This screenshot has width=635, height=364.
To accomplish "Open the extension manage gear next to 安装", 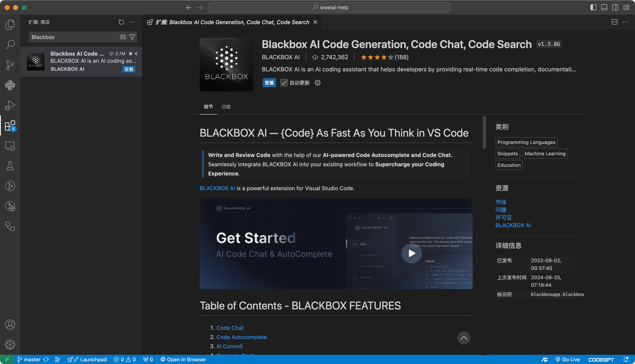I will click(x=317, y=82).
